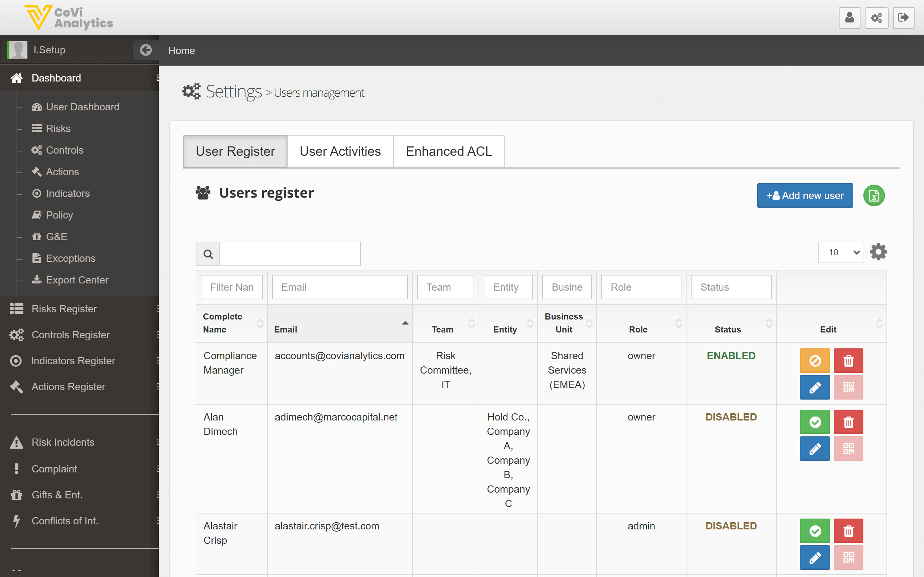Image resolution: width=924 pixels, height=577 pixels.
Task: Open the Export Center
Action: 77,280
